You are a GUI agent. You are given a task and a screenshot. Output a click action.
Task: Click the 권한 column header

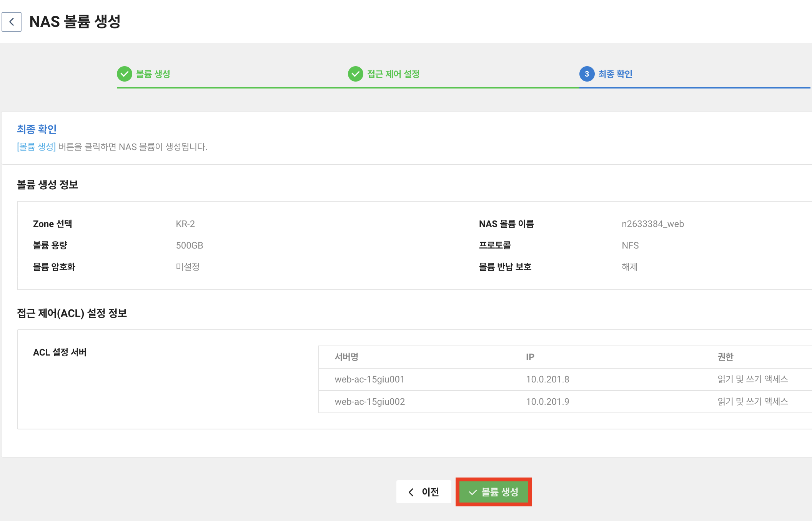point(725,357)
